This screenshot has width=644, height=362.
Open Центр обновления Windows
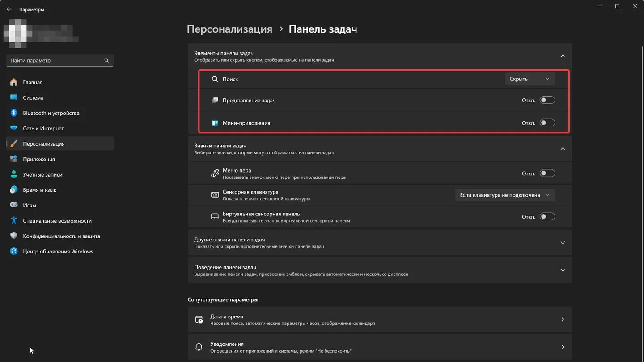pyautogui.click(x=60, y=251)
